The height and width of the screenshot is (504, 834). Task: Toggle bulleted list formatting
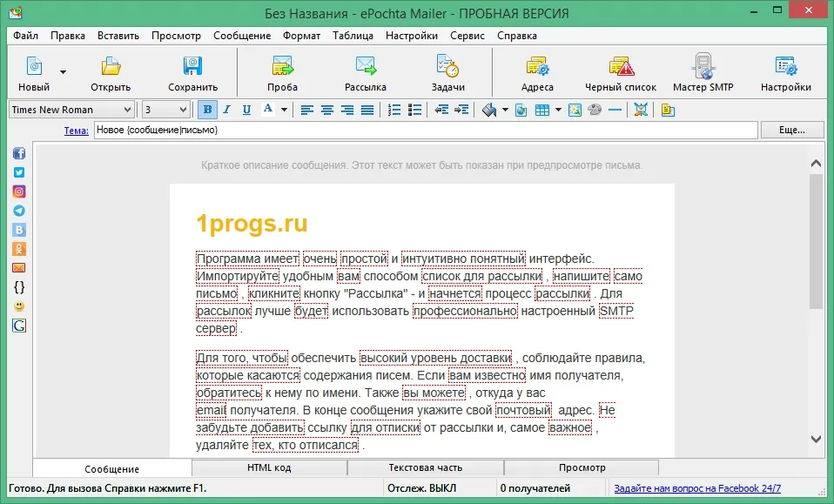point(414,110)
